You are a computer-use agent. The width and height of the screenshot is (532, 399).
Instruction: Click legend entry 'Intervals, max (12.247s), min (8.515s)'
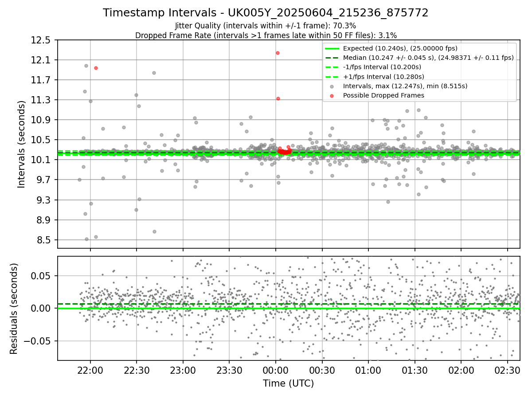405,86
